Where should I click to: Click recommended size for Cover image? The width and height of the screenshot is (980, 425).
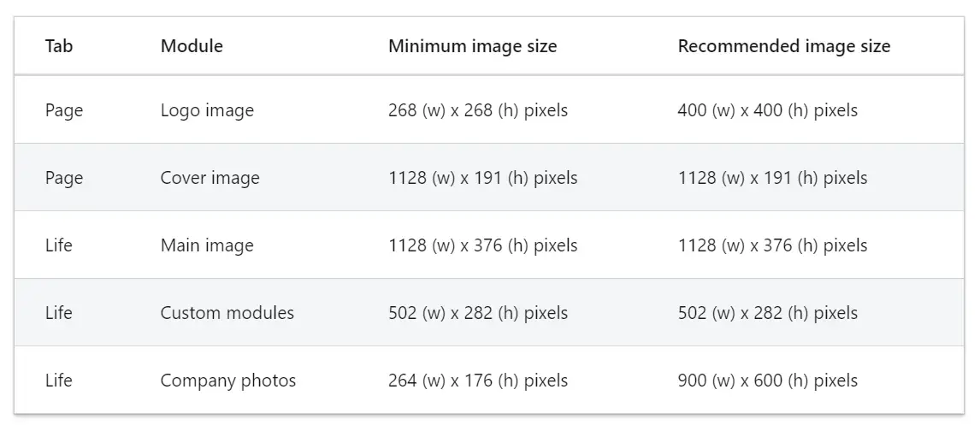772,178
